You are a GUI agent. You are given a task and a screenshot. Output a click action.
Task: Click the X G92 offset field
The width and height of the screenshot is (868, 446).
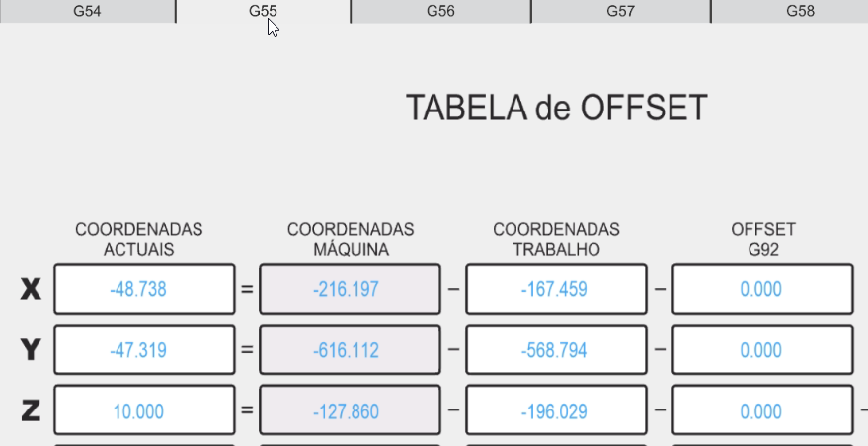click(762, 289)
